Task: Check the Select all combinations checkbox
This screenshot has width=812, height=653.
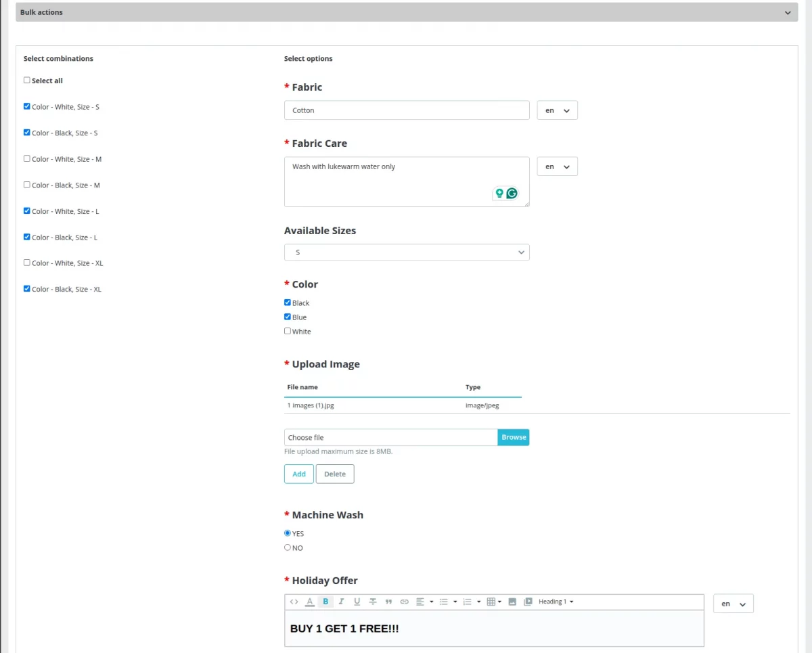Action: 26,80
